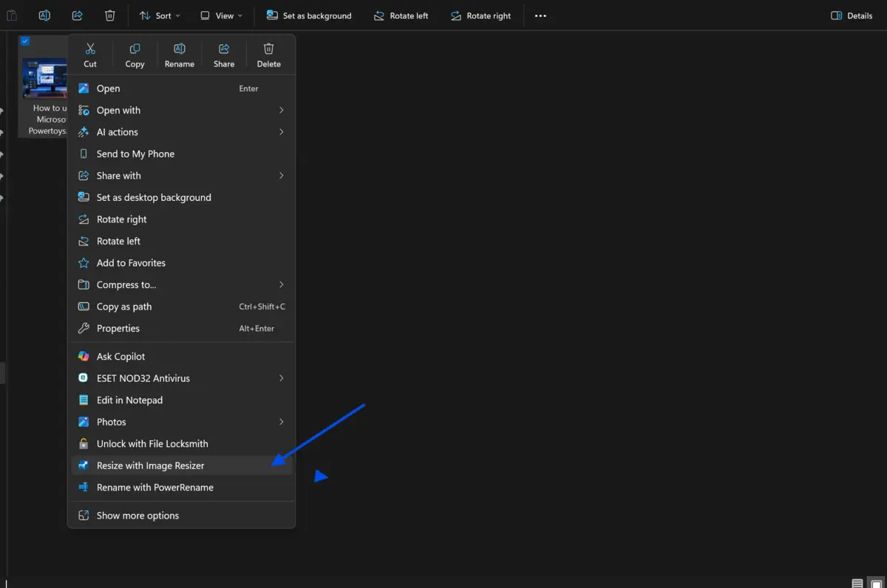887x588 pixels.
Task: Click Ask Copilot
Action: pos(181,356)
